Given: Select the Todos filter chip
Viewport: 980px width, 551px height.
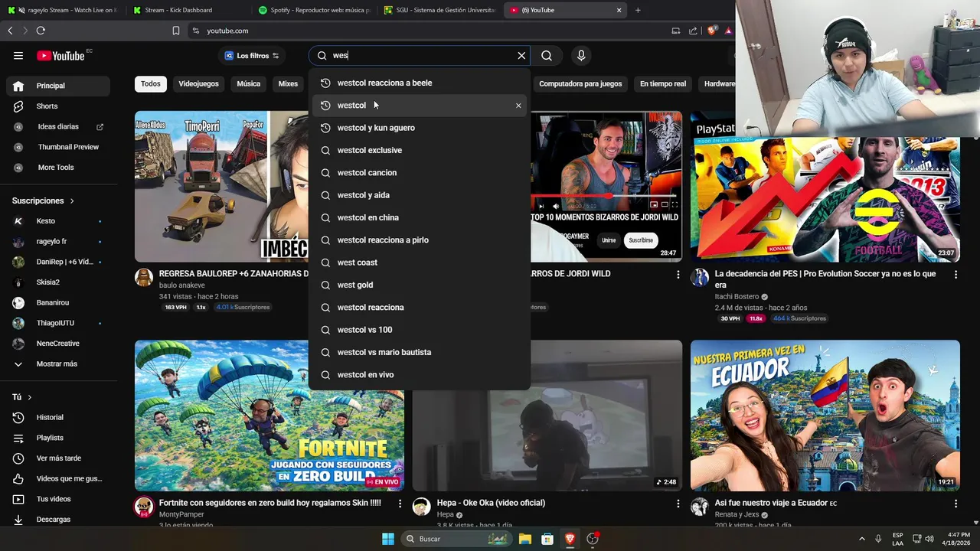Looking at the screenshot, I should point(151,83).
